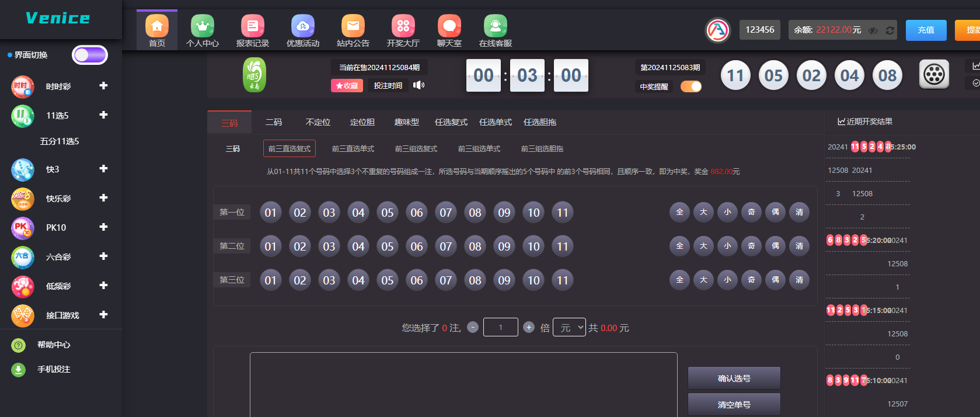This screenshot has height=417, width=980.
Task: Open 站内公告 mail icon
Action: [x=353, y=26]
